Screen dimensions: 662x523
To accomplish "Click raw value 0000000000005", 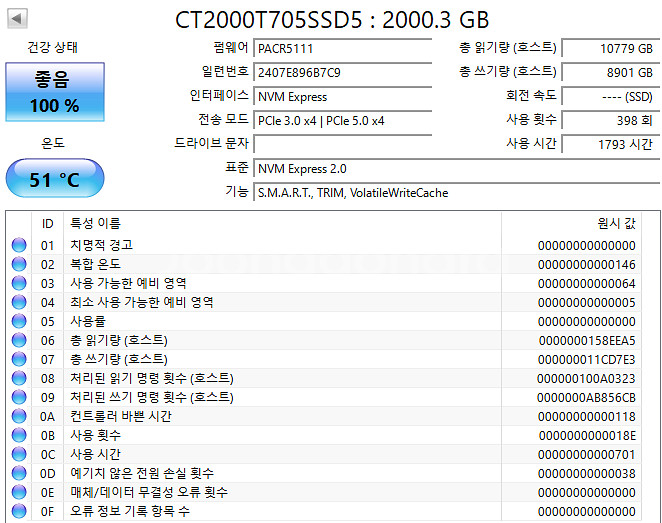I will click(586, 303).
